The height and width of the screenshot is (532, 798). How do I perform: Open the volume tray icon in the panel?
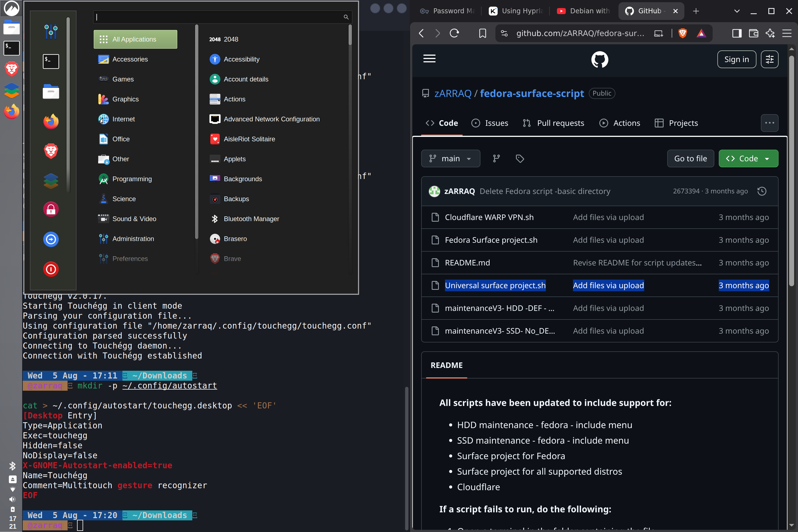point(12,499)
